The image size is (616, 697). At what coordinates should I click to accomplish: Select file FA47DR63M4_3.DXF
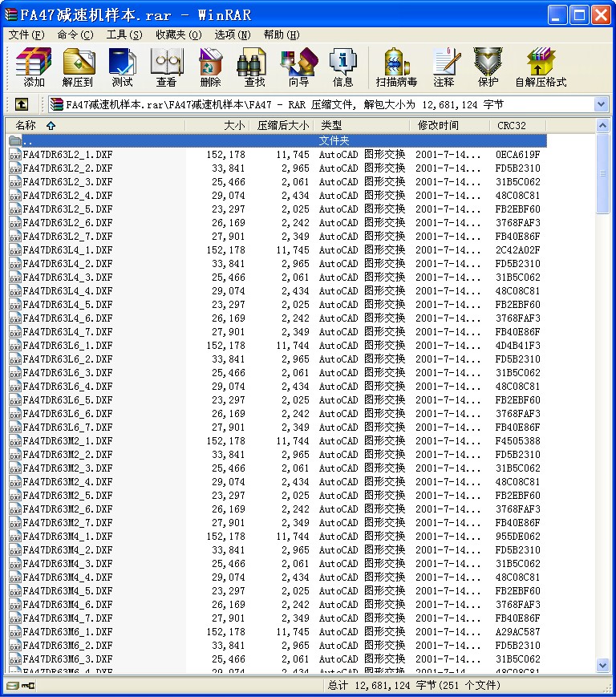click(x=67, y=564)
